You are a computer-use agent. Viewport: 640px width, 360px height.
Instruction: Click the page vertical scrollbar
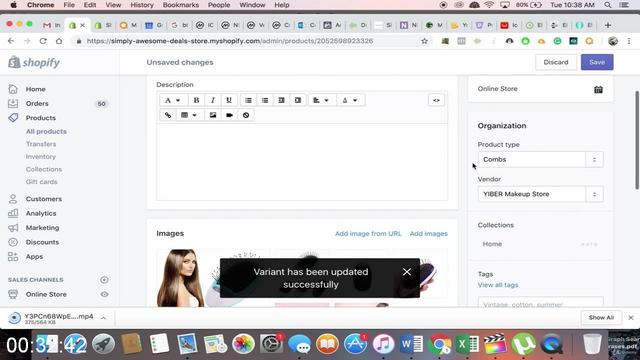pyautogui.click(x=637, y=140)
